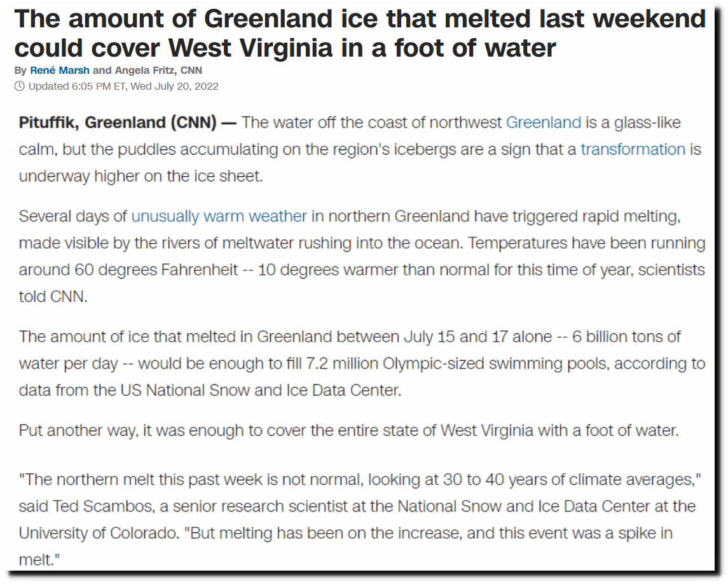Viewport: 728px width, 584px height.
Task: Click the 'underway higher on the ice sheet' line
Action: [141, 177]
